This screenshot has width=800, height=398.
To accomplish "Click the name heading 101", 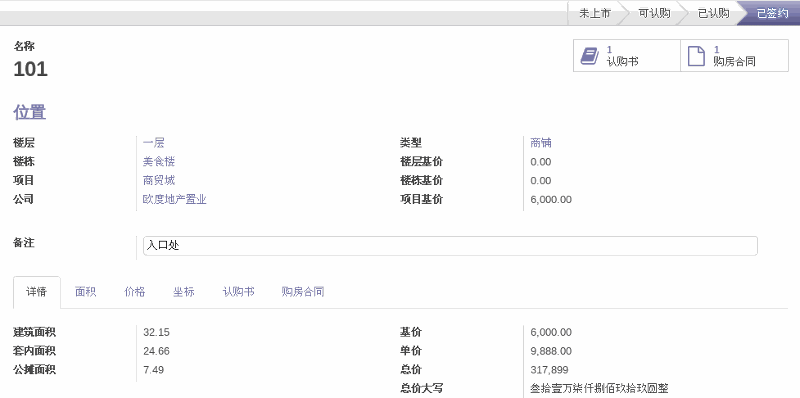I will pos(31,69).
